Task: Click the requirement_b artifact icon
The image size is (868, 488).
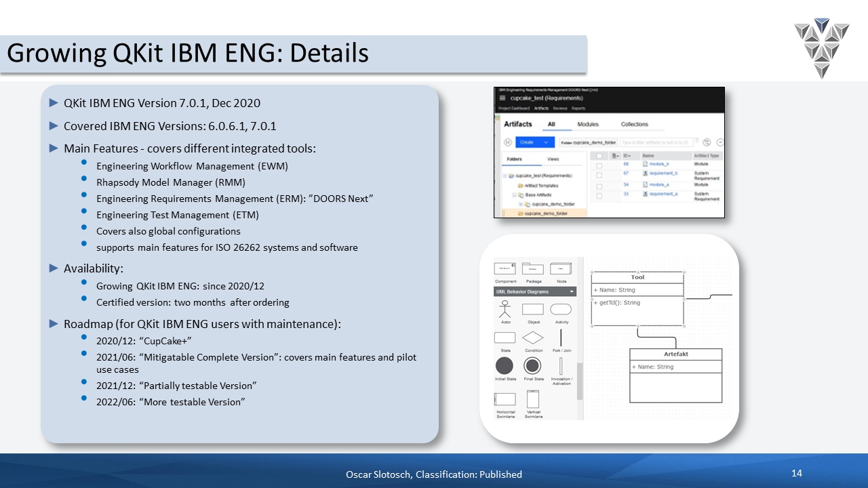Action: click(645, 174)
